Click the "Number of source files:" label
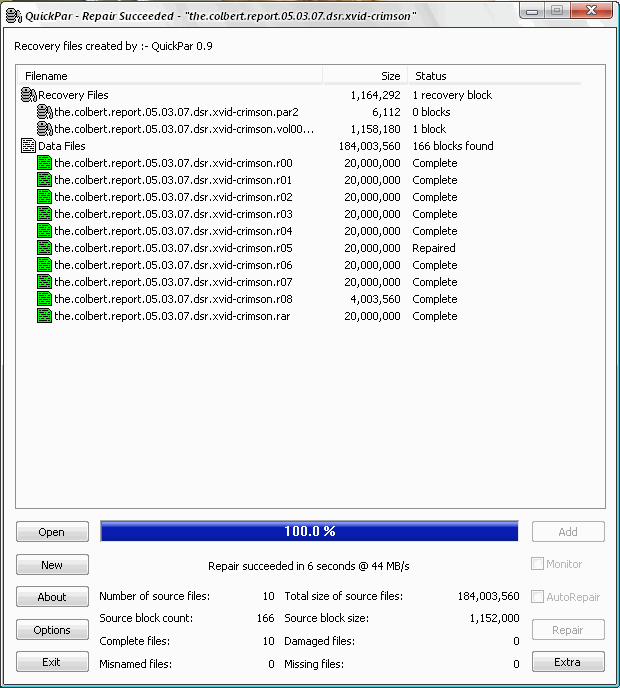Viewport: 620px width, 688px height. [x=154, y=596]
